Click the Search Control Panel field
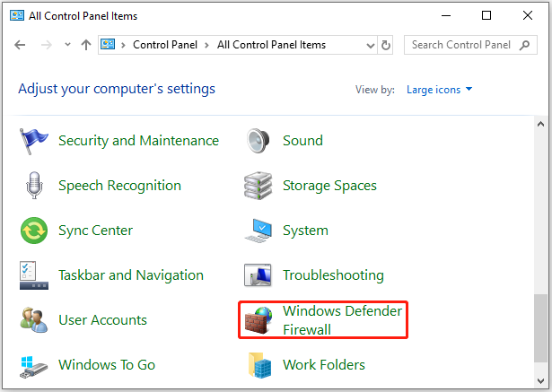The width and height of the screenshot is (552, 392). point(470,45)
